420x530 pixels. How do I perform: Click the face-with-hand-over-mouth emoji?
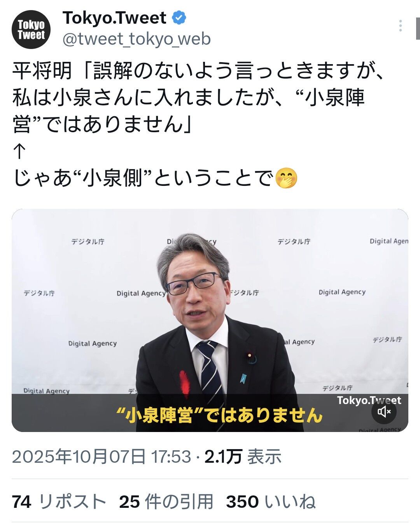286,178
